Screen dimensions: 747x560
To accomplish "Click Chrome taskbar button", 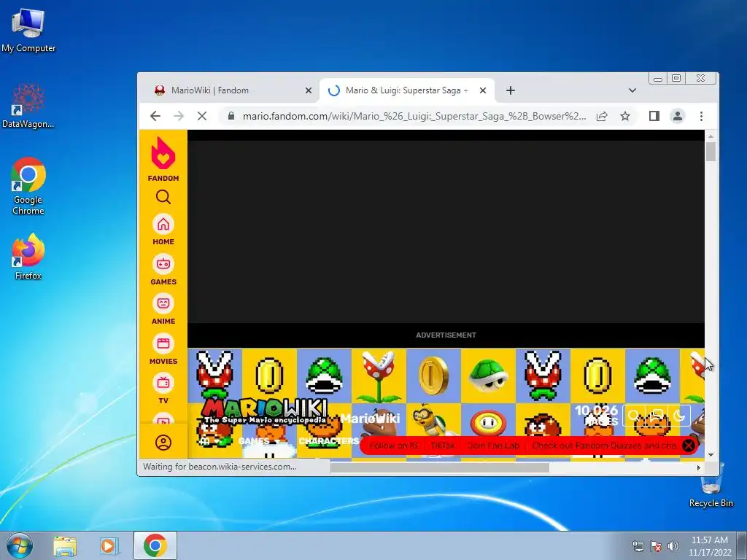I will pos(155,545).
